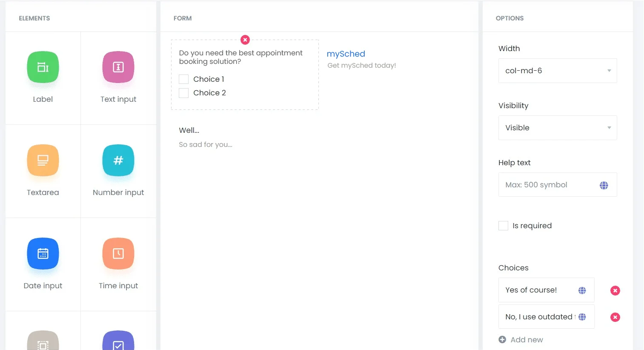Screen dimensions: 644x350
Task: Enable the Is required checkbox
Action: 503,226
